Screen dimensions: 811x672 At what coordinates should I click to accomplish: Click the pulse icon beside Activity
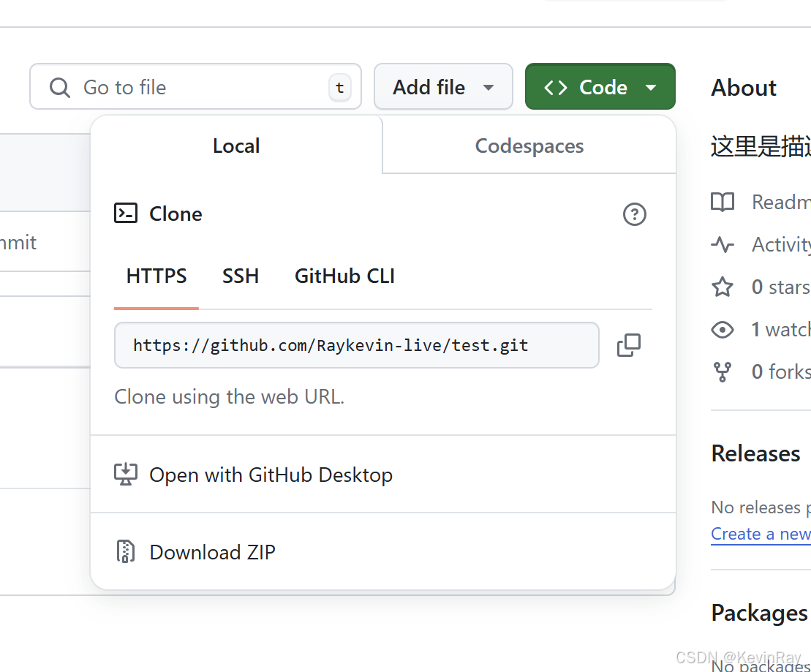tap(723, 244)
